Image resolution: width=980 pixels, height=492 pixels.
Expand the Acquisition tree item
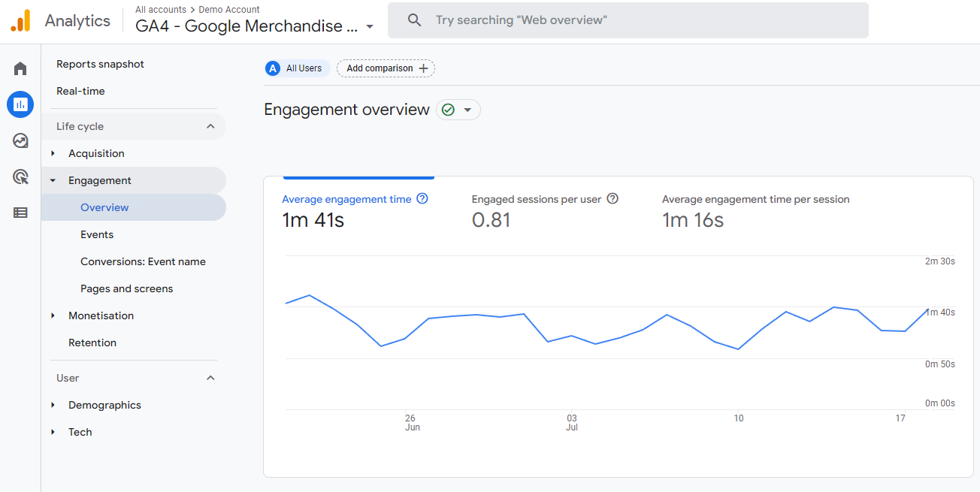[53, 153]
